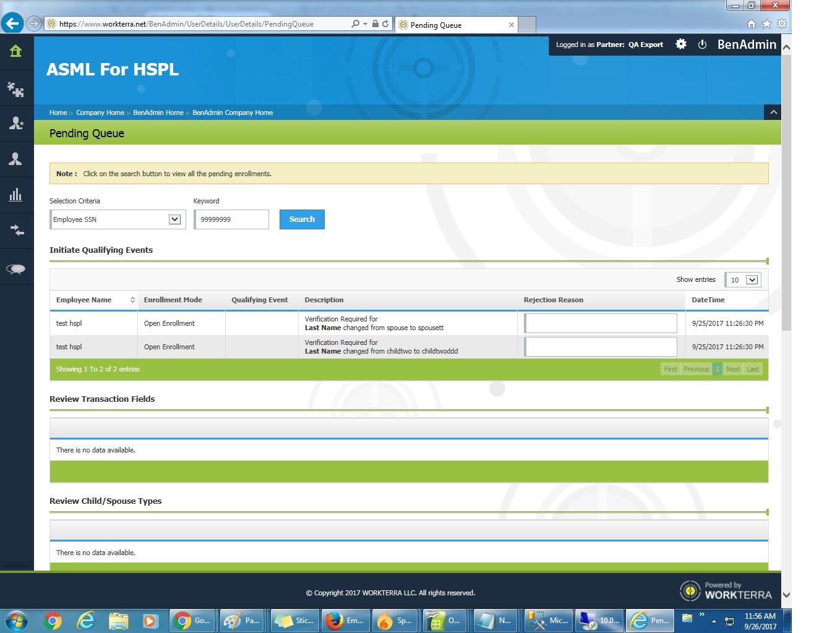The width and height of the screenshot is (840, 633).
Task: Click the browser back arrow
Action: click(x=12, y=23)
